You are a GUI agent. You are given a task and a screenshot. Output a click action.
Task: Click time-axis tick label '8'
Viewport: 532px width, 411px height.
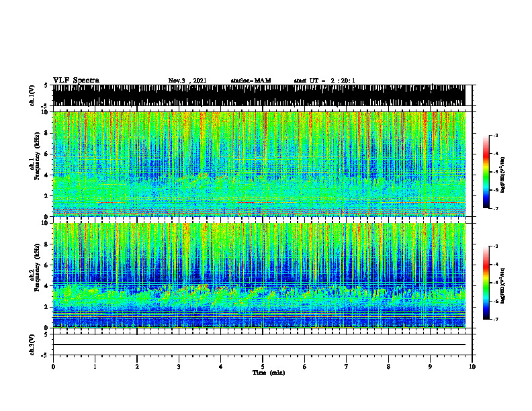[x=388, y=367]
